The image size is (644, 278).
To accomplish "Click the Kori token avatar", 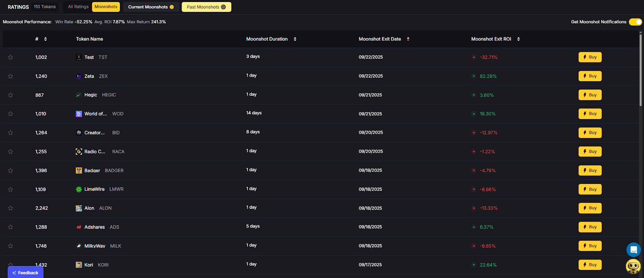I will [x=79, y=265].
